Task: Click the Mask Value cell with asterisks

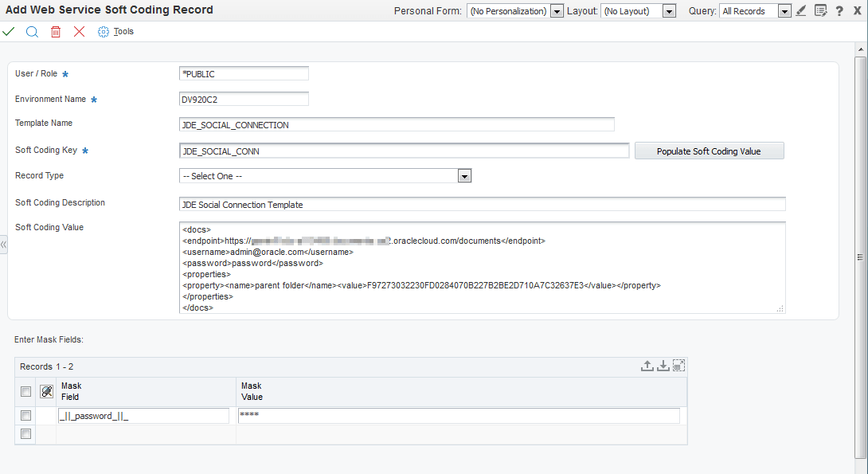Action: (459, 416)
